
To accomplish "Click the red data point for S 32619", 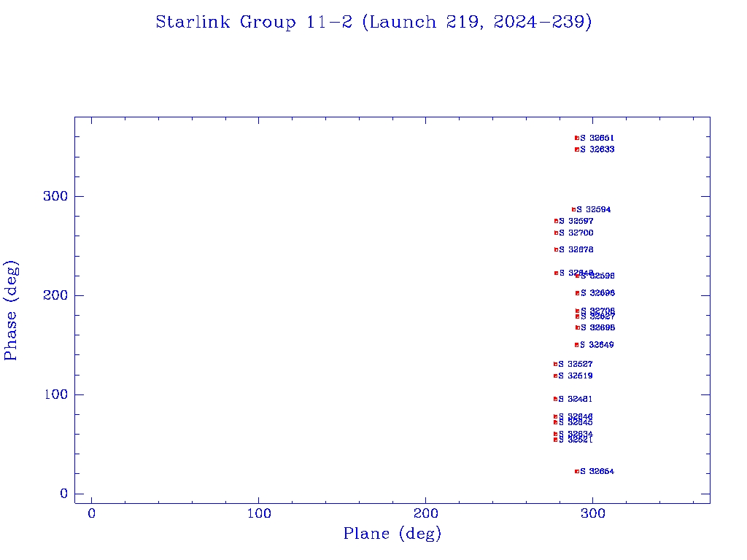I will click(555, 376).
